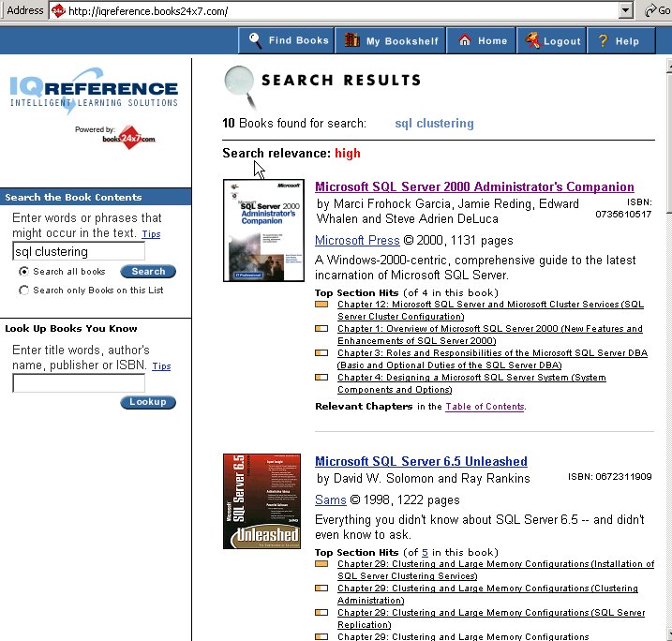Click the Lookup button
Screen dimensions: 672x641
[148, 402]
